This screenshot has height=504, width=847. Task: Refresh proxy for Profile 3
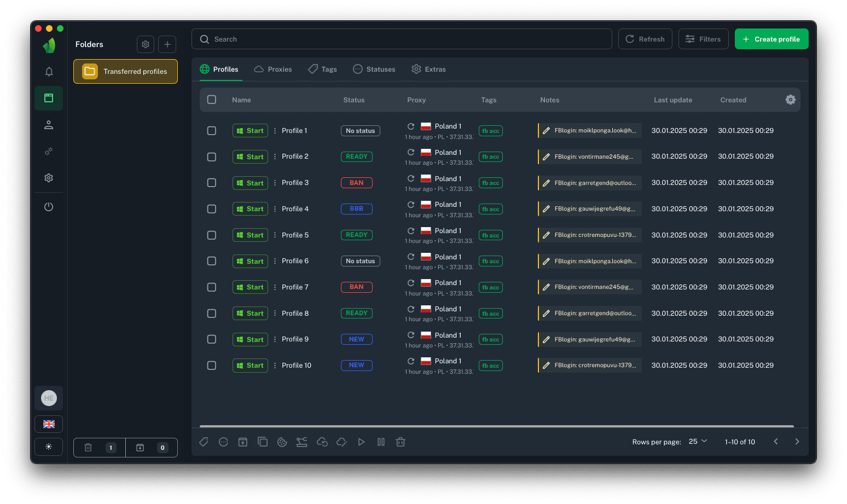coord(411,178)
